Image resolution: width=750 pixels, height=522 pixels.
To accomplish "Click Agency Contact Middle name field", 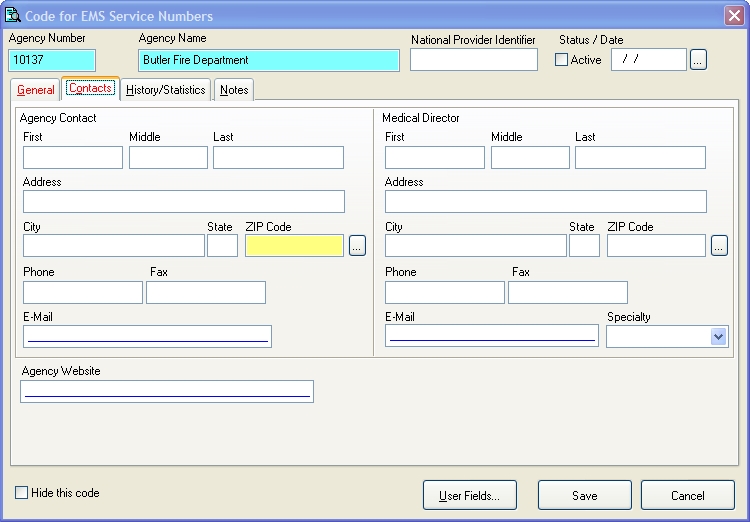I will coord(168,157).
